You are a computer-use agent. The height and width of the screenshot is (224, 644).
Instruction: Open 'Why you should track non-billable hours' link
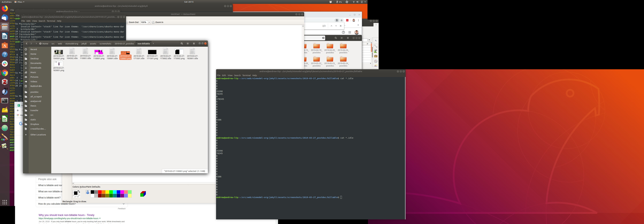coord(67,215)
